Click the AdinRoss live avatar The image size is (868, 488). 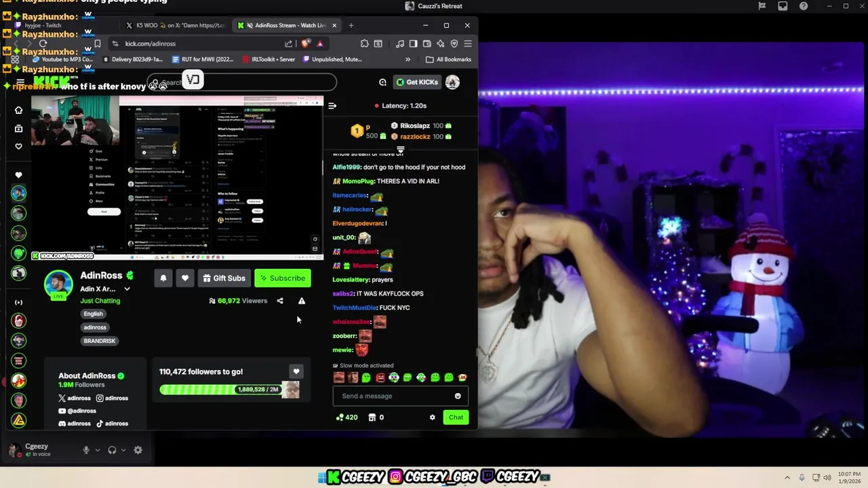[x=58, y=285]
